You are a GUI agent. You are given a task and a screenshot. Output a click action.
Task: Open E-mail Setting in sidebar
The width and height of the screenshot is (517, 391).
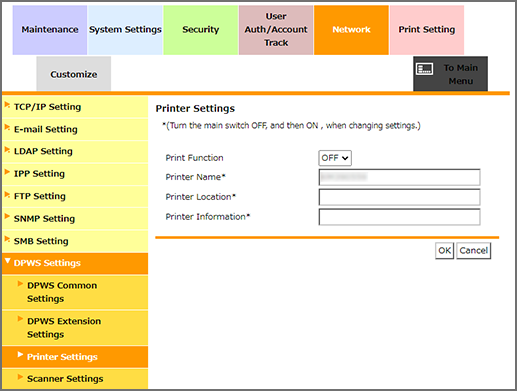[75, 129]
